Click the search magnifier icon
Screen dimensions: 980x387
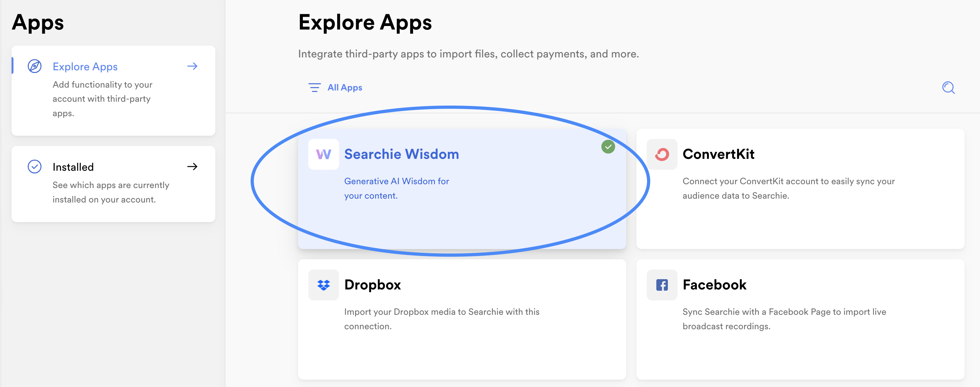coord(948,88)
